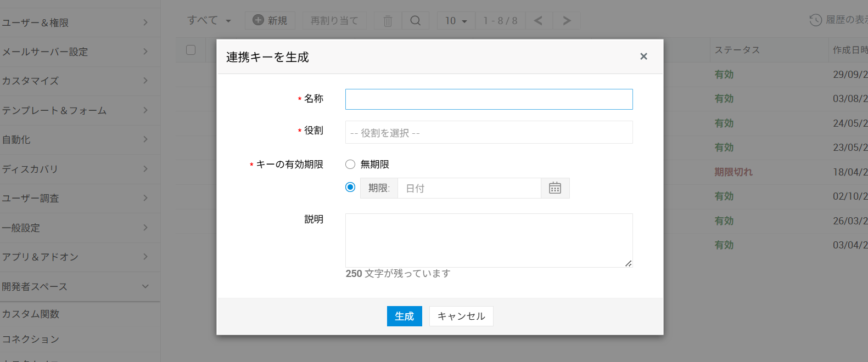868x362 pixels.
Task: Close the 連携キーを生成 dialog
Action: coord(643,56)
